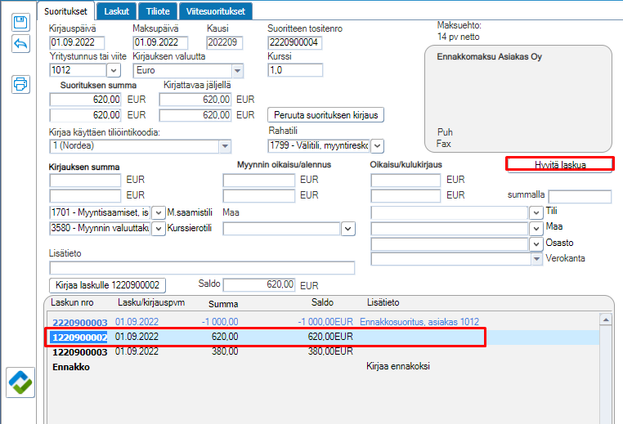Viewport: 623px width, 424px height.
Task: Click the second Kirjauksen summa field
Action: tap(85, 196)
